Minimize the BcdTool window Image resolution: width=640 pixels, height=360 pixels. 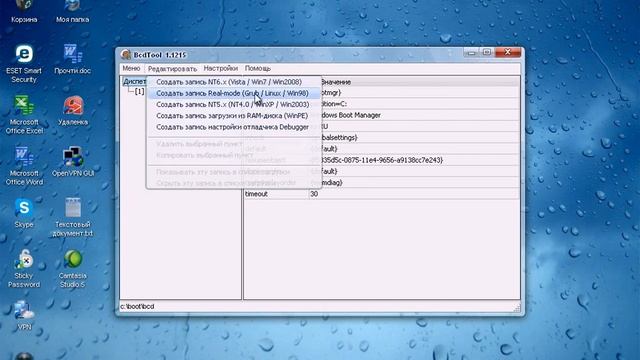(x=471, y=52)
